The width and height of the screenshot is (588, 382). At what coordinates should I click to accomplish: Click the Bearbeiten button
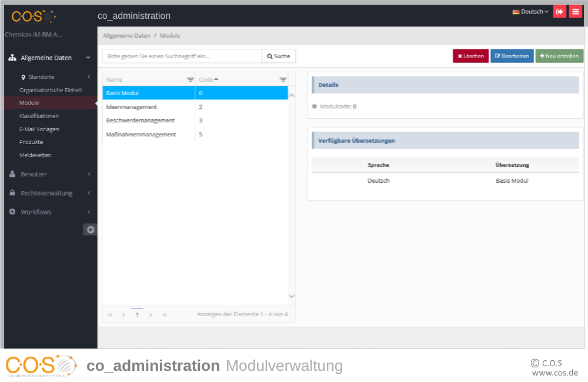click(x=512, y=56)
